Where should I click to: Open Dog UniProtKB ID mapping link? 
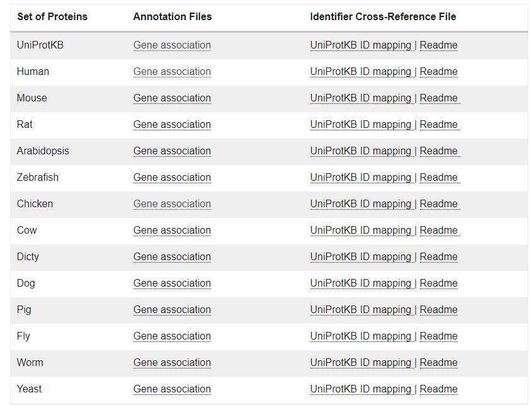click(x=360, y=283)
